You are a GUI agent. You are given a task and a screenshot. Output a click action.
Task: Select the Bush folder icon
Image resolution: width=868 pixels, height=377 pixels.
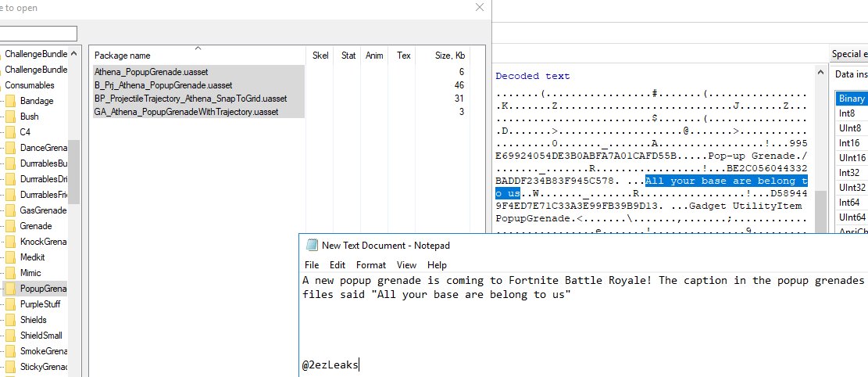[10, 117]
